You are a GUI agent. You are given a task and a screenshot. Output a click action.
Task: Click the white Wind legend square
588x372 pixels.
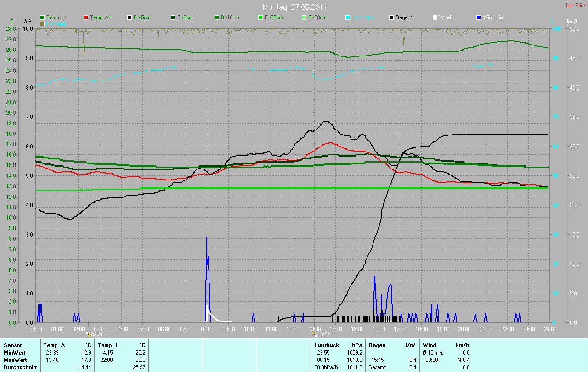point(435,17)
